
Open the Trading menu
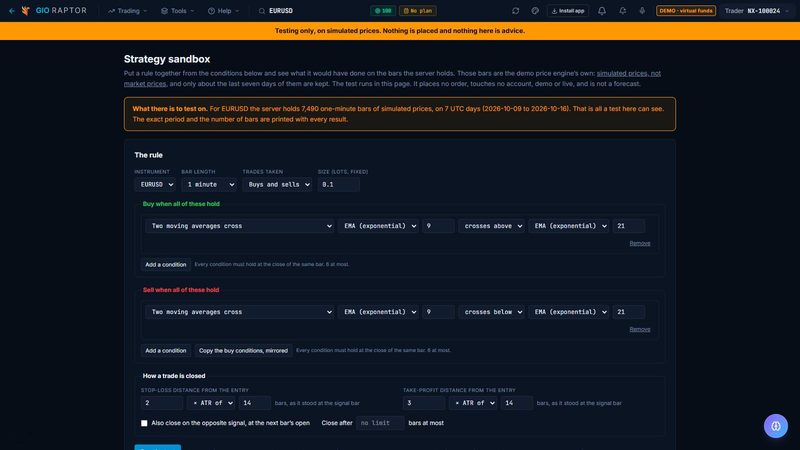pyautogui.click(x=128, y=11)
